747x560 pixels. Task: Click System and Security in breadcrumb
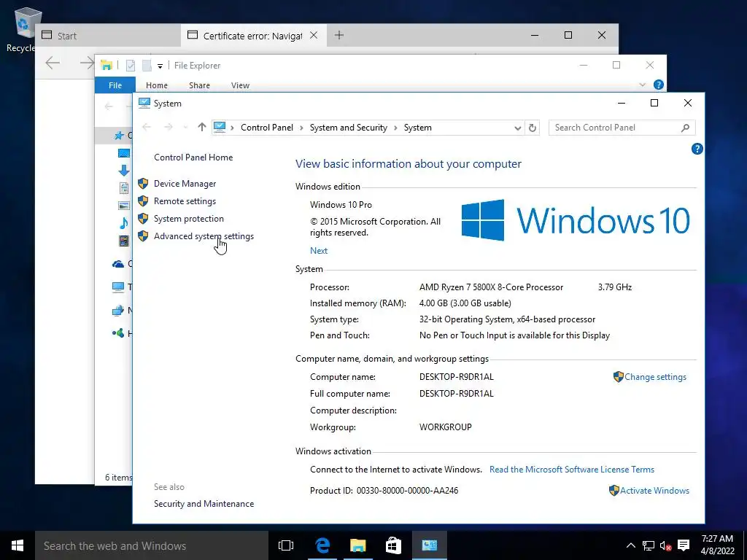point(348,128)
